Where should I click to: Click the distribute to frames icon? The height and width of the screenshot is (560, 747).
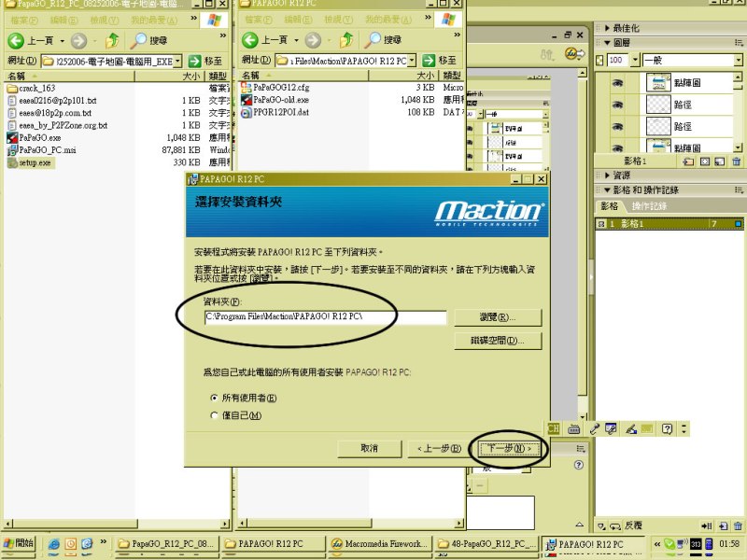pyautogui.click(x=707, y=526)
